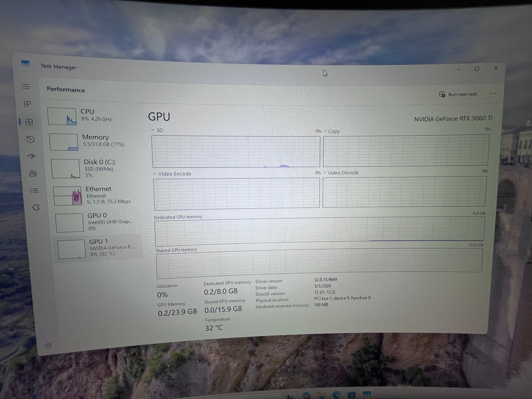This screenshot has height=399, width=532.
Task: Open the Details list icon
Action: 34,191
